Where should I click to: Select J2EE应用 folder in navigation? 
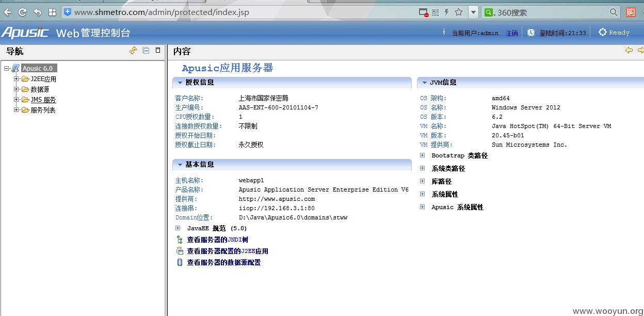(43, 79)
